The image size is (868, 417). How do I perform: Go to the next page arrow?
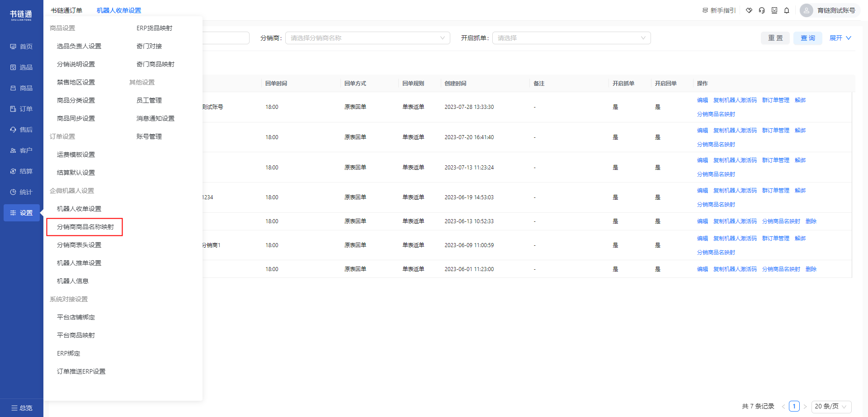click(x=805, y=406)
